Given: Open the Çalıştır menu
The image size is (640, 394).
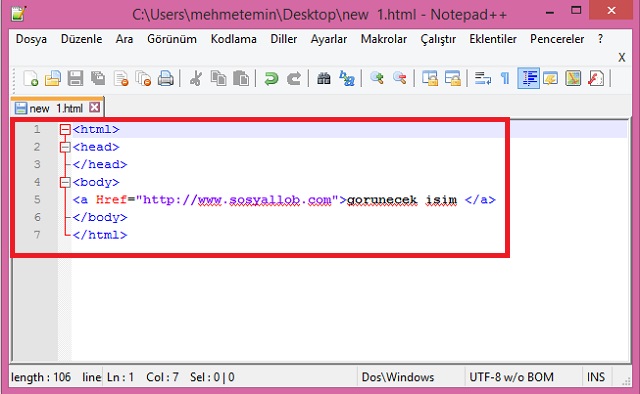Looking at the screenshot, I should point(438,39).
